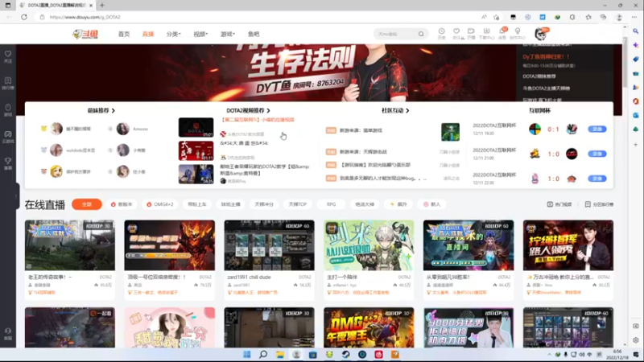
Task: Expand the 分类 category dropdown
Action: click(173, 34)
